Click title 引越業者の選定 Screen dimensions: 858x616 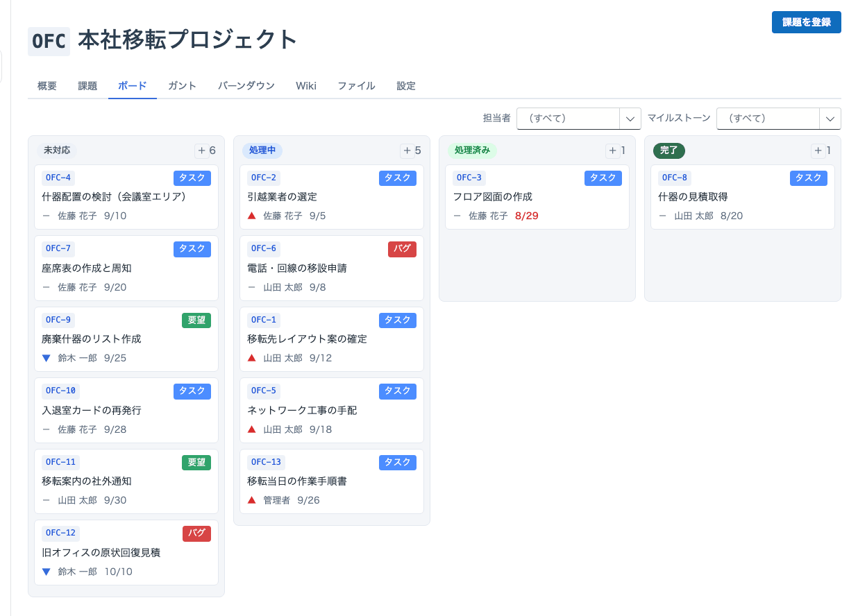pyautogui.click(x=282, y=197)
